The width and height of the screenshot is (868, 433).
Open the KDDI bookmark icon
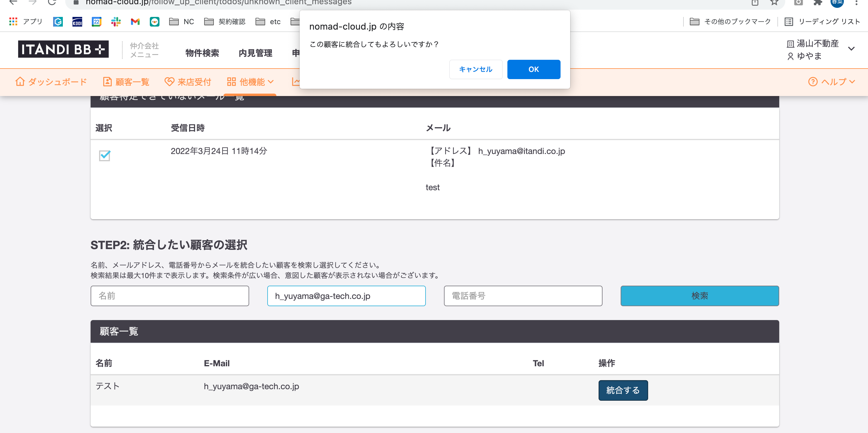point(77,21)
